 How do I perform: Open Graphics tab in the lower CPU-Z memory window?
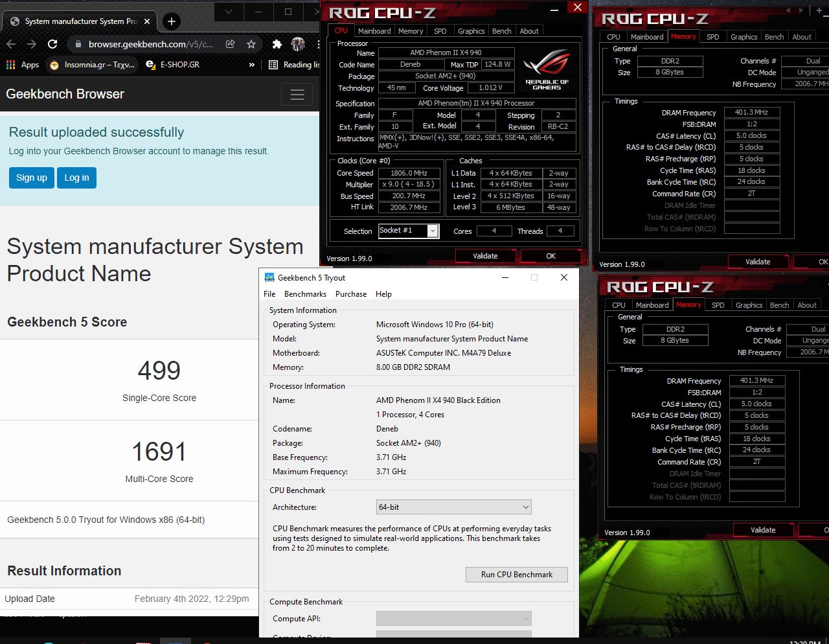(x=749, y=305)
